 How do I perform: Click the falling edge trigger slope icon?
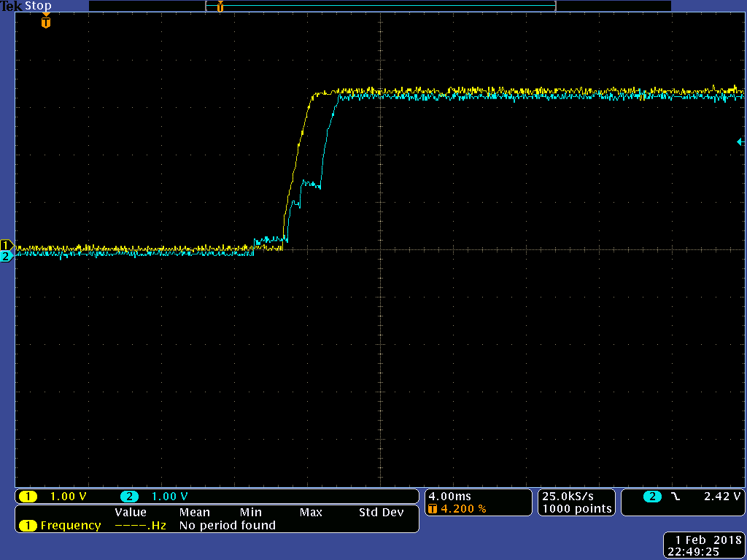[x=676, y=497]
